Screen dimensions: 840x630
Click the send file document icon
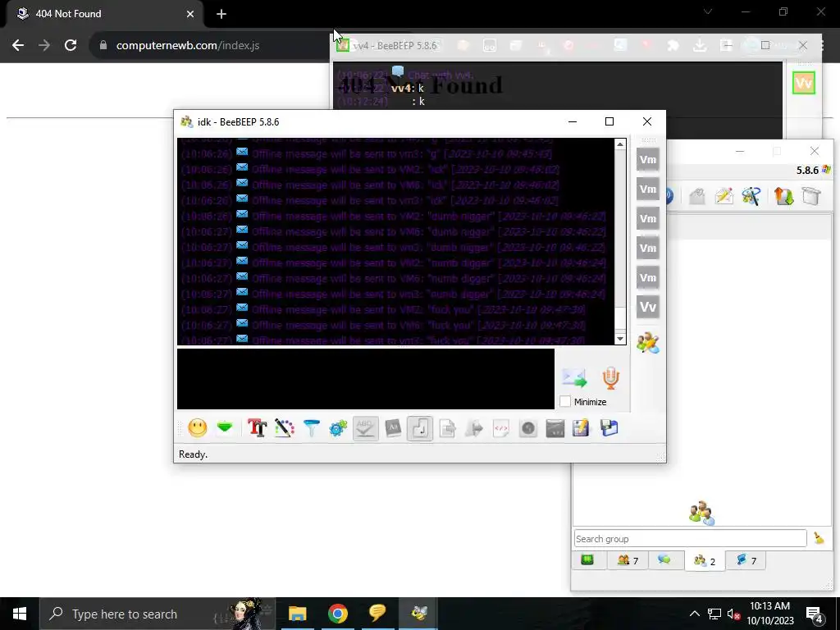click(447, 428)
